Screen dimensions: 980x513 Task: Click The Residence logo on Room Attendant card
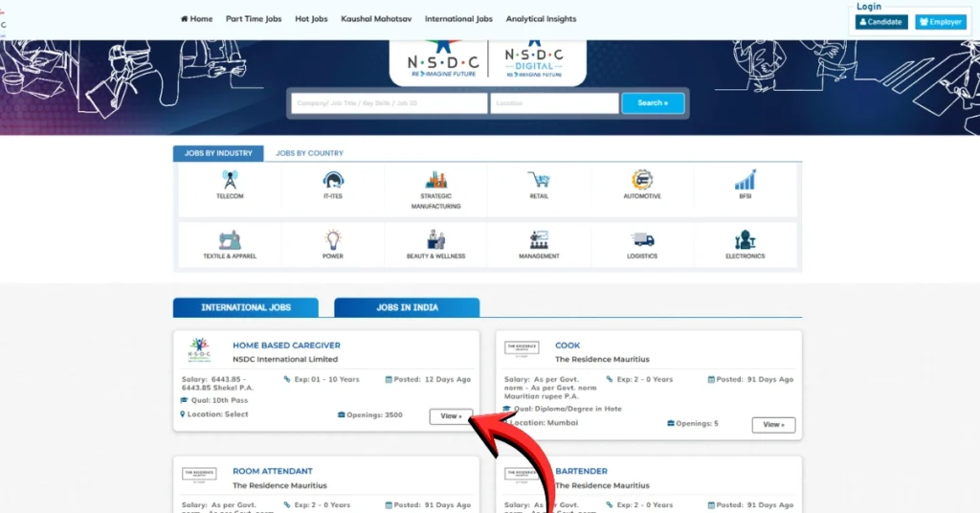(199, 476)
